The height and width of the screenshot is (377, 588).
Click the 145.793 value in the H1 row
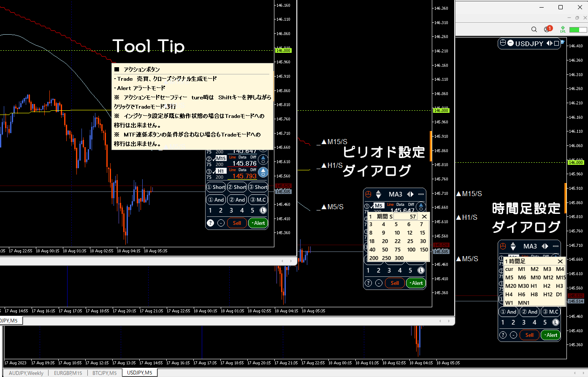coord(244,176)
